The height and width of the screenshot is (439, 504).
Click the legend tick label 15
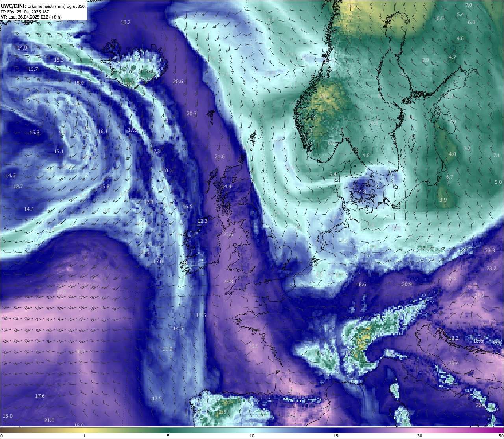[336, 436]
